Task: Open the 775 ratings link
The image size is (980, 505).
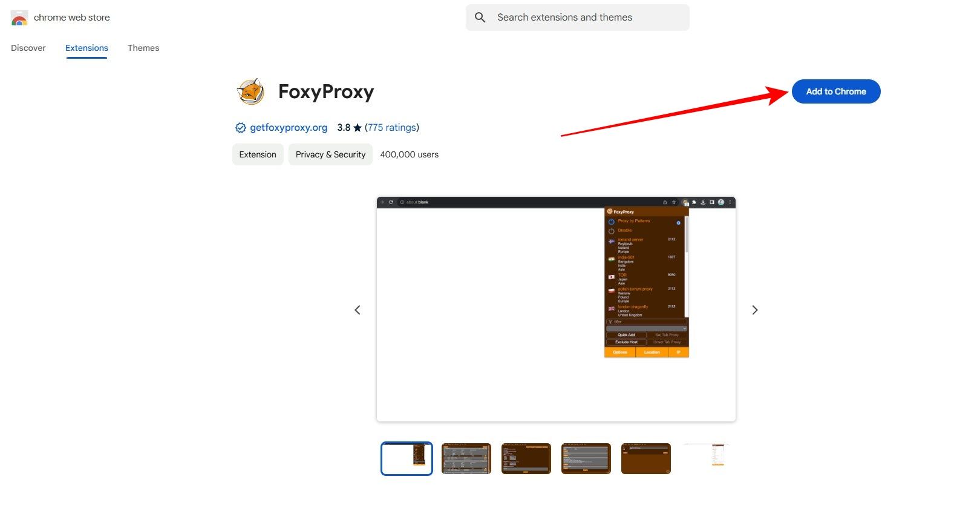Action: tap(392, 128)
